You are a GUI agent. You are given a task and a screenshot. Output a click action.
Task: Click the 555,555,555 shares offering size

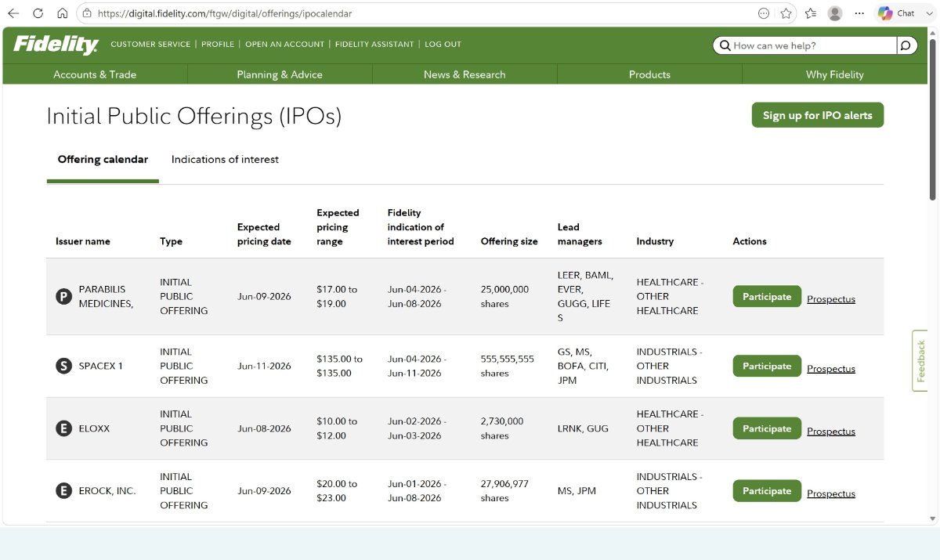tap(508, 366)
